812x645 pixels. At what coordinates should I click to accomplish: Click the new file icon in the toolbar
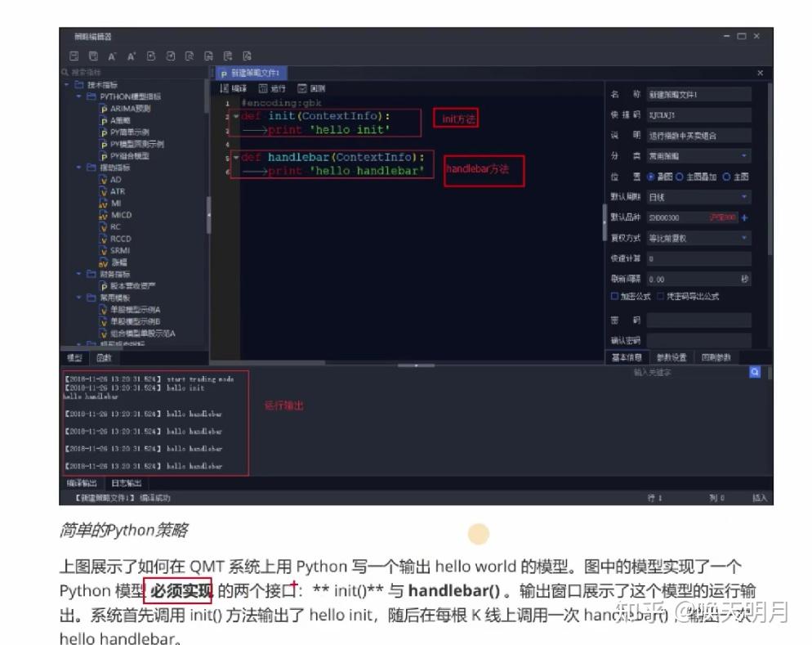(150, 56)
